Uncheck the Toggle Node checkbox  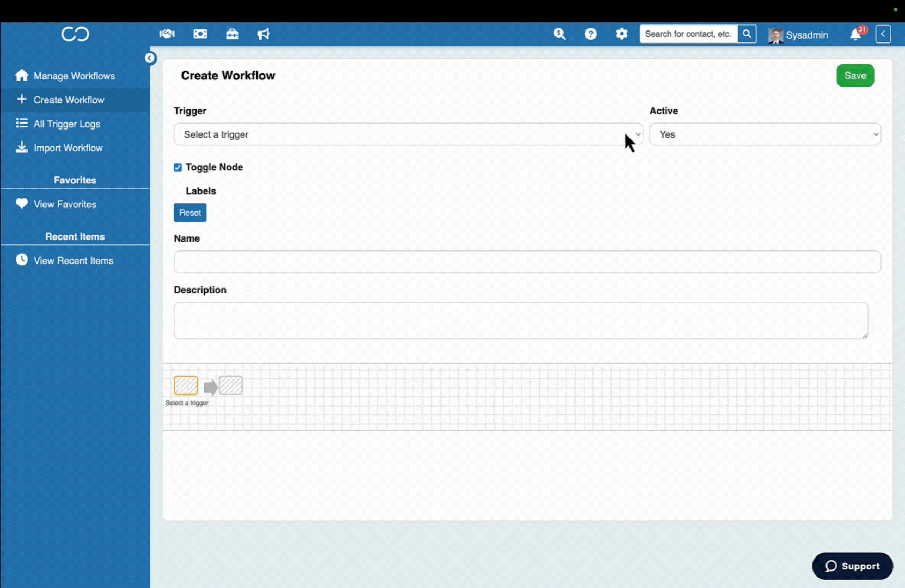178,168
